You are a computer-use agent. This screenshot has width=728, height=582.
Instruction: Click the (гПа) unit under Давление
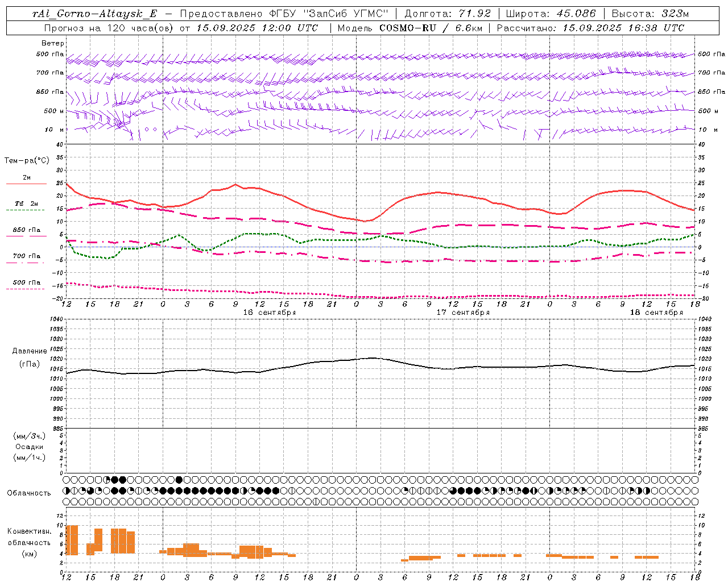coord(30,364)
